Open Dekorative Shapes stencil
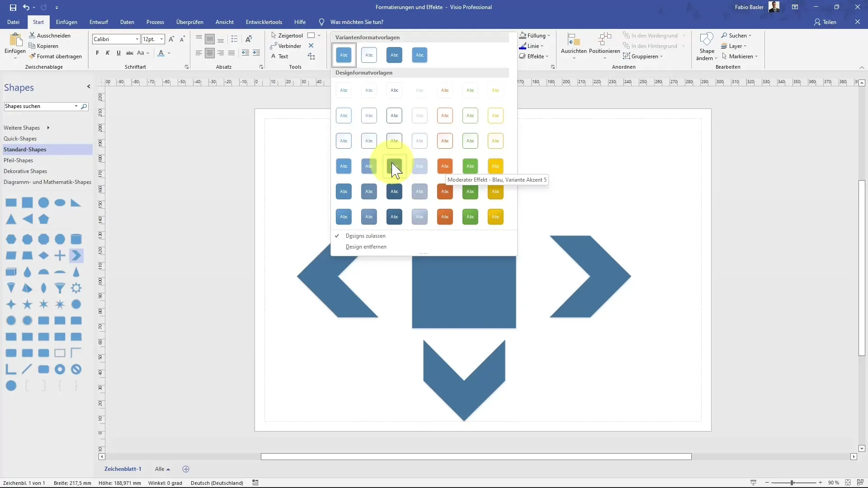Screen dimensions: 868x488 tap(25, 171)
